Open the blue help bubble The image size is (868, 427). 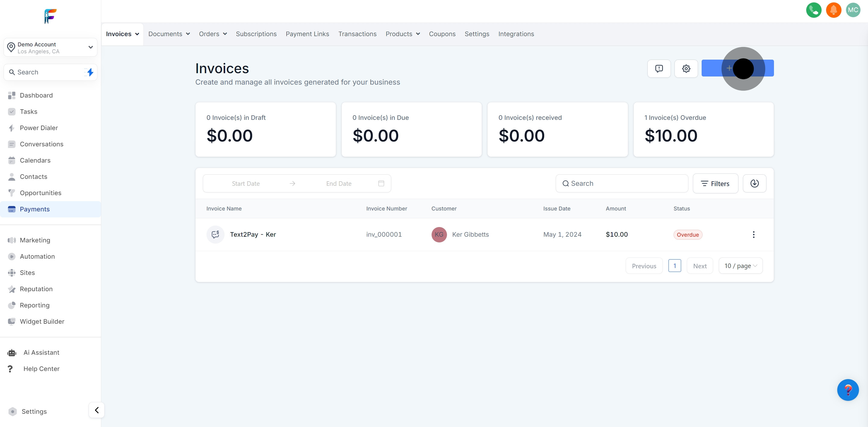848,390
